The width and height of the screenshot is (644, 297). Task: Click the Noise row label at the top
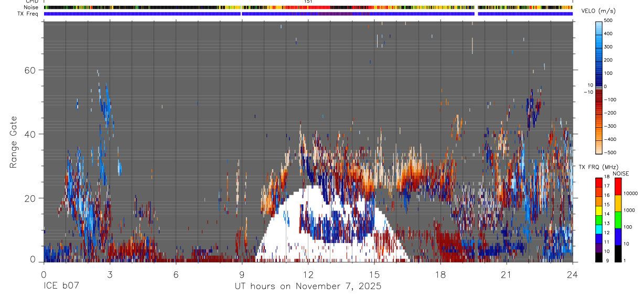30,7
